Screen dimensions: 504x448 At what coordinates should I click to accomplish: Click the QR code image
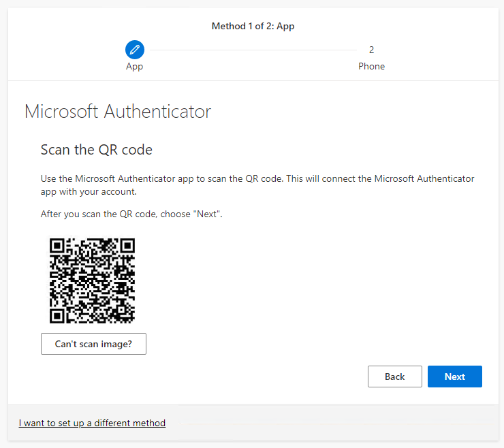coord(92,281)
